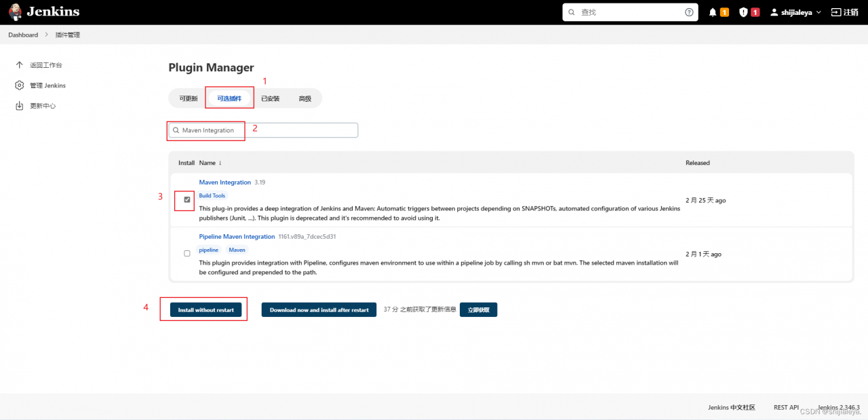
Task: Click the release date 2 月 25 天 ago
Action: coord(706,201)
